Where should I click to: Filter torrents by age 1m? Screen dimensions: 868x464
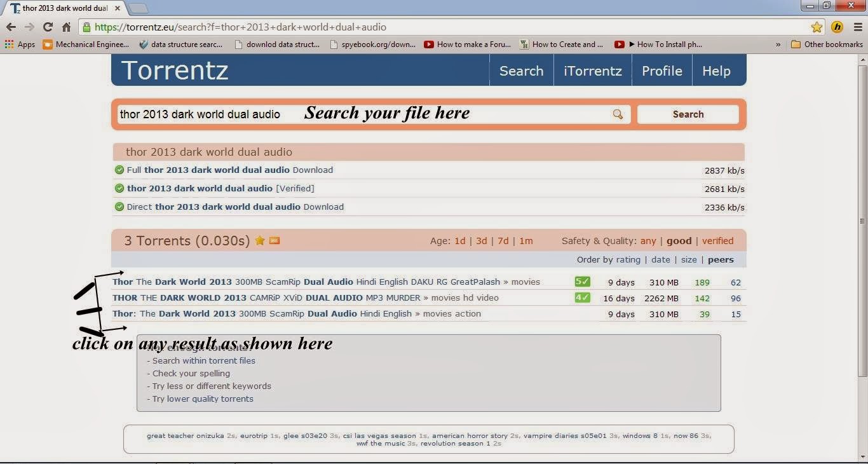coord(526,241)
